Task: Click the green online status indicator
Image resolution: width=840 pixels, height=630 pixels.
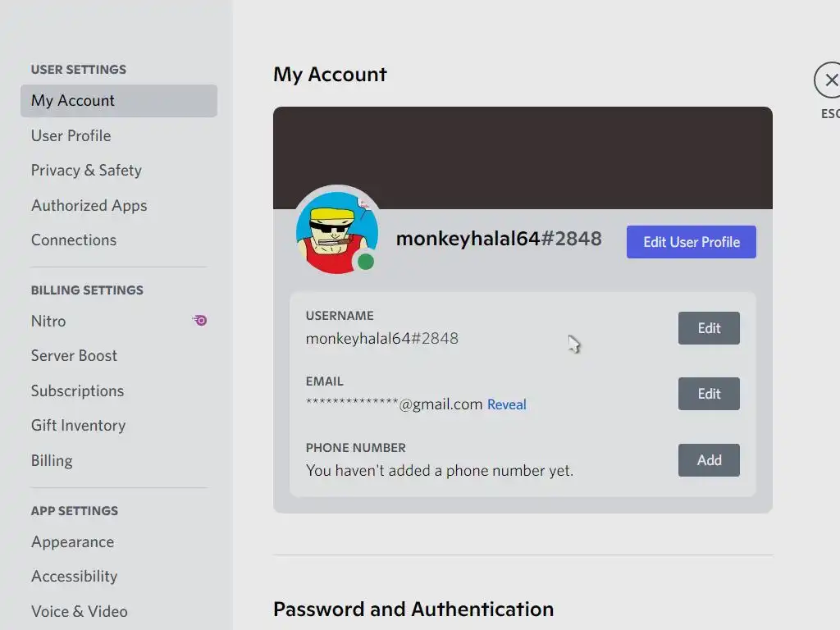Action: [366, 262]
